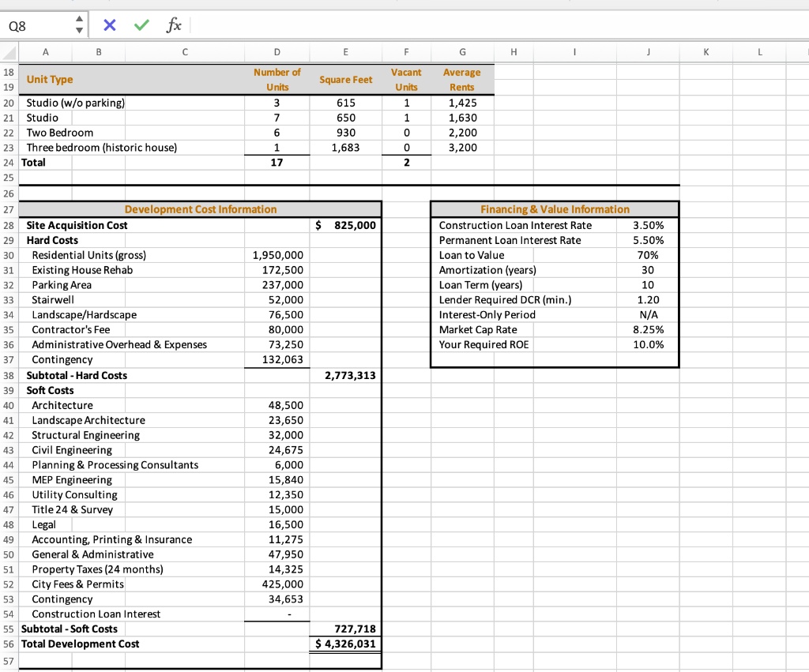Select row 38 header
This screenshot has height=672, width=809.
[x=9, y=376]
